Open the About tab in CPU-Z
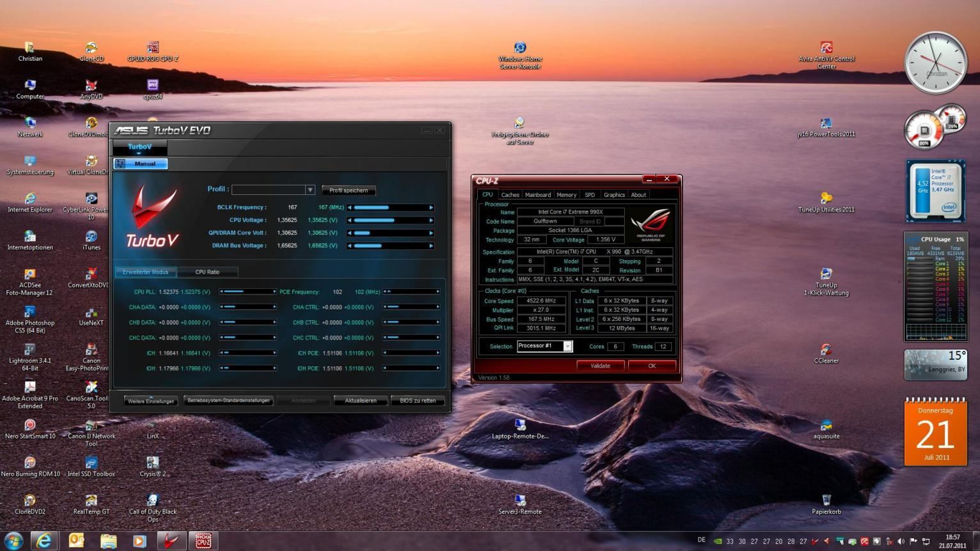Screen dimensions: 980x551 638,195
